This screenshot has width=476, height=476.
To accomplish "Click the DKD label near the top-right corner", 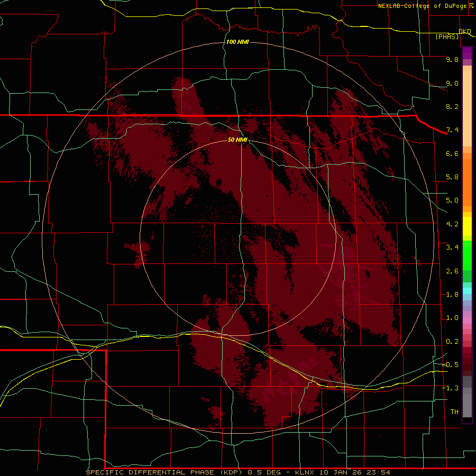I will tap(465, 31).
